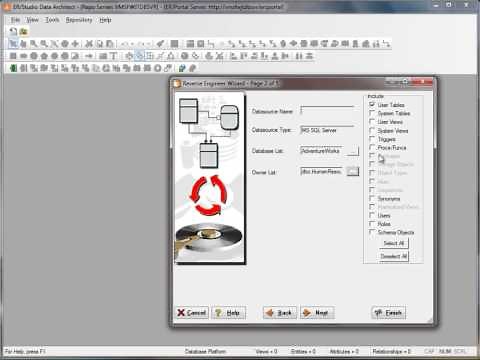Click the Datasource Name field
The width and height of the screenshot is (480, 360).
pos(327,111)
